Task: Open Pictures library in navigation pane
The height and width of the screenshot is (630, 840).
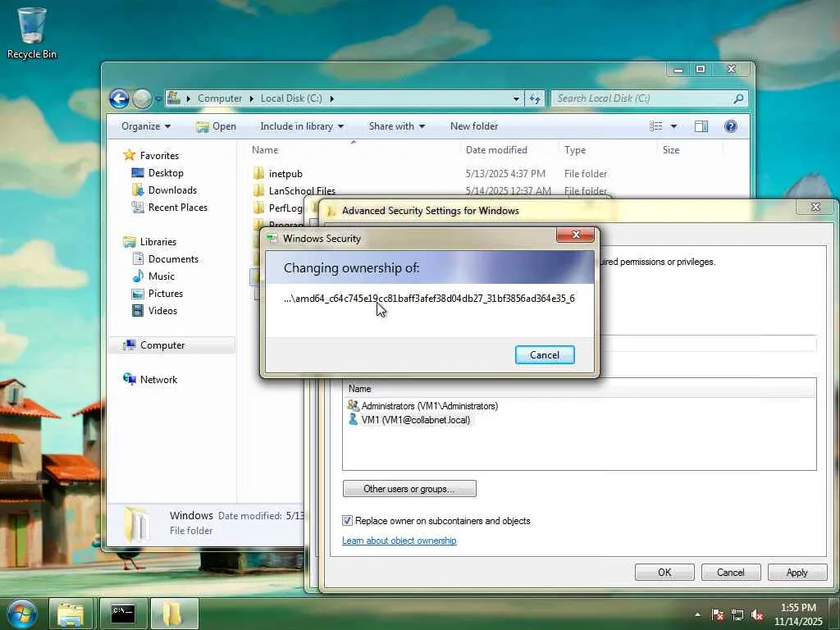Action: pyautogui.click(x=165, y=294)
